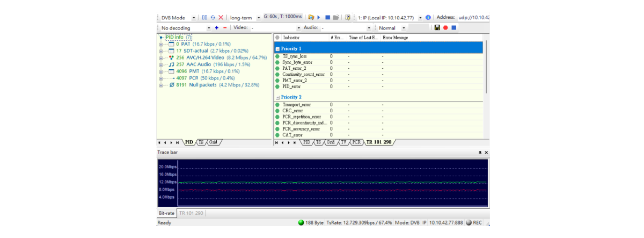Click the blue info icon beside IP selector
644x238 pixels.
[x=428, y=18]
